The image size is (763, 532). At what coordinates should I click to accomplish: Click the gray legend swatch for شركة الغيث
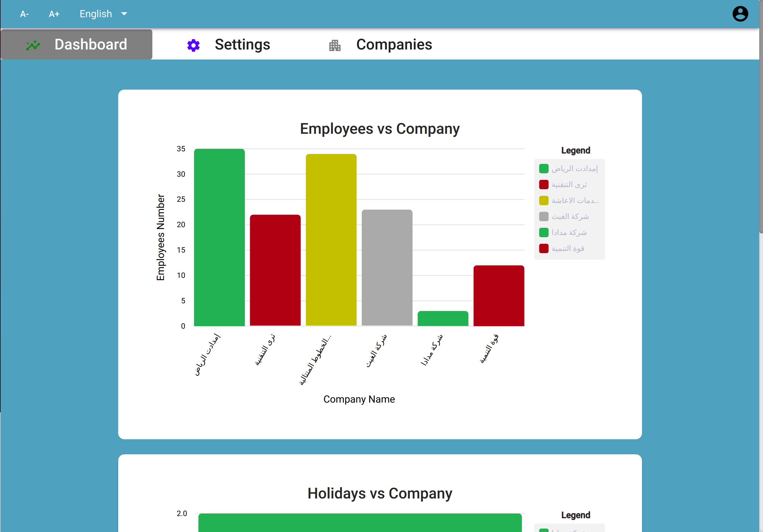tap(544, 216)
